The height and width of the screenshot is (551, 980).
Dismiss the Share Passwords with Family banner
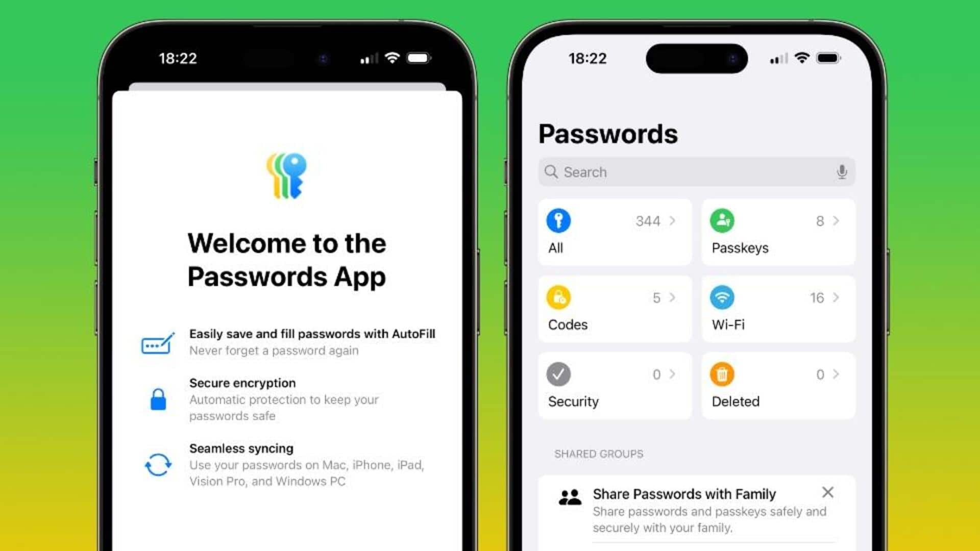point(829,492)
